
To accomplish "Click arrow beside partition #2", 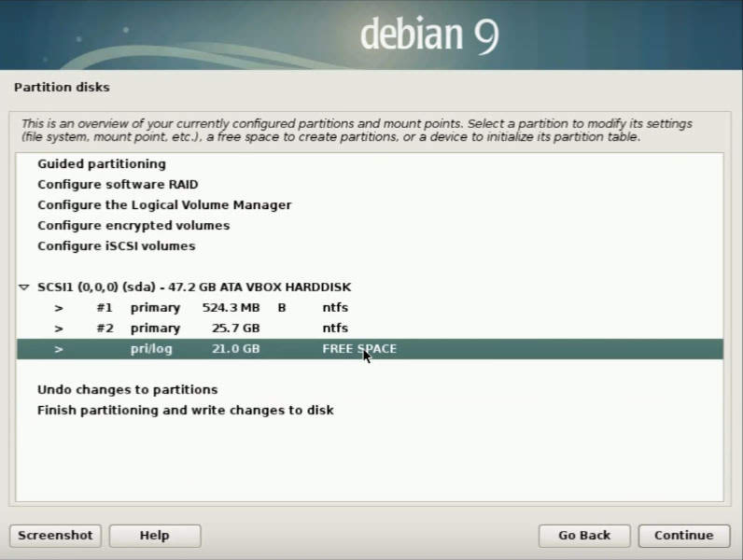I will pos(59,329).
